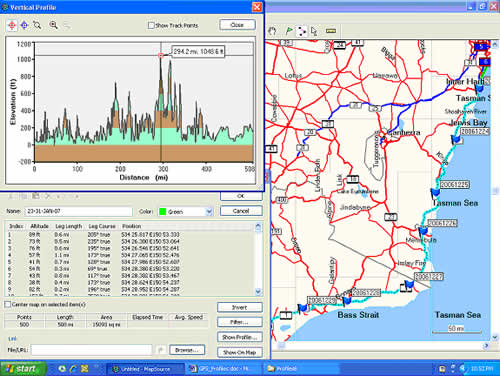Open the link arrow button beside File/URL field

click(x=160, y=350)
